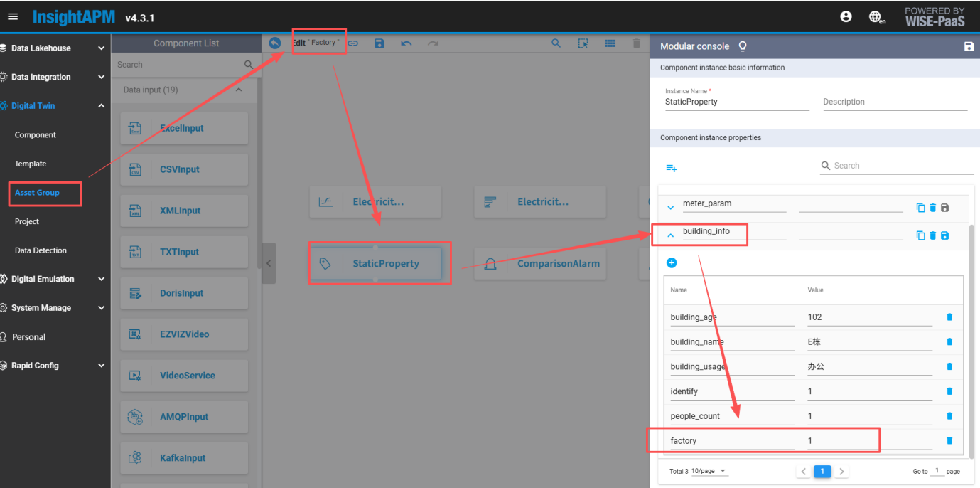980x488 pixels.
Task: Click the blue back arrow icon
Action: click(275, 43)
